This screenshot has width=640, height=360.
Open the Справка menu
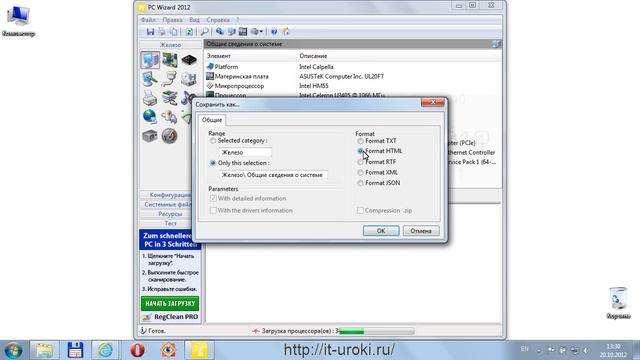pos(218,20)
